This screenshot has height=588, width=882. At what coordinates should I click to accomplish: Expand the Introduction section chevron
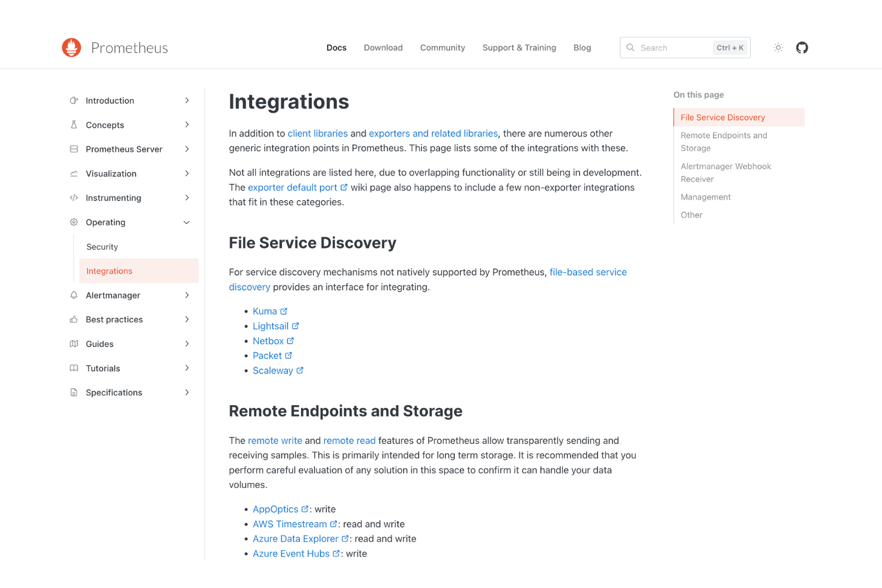pos(187,101)
